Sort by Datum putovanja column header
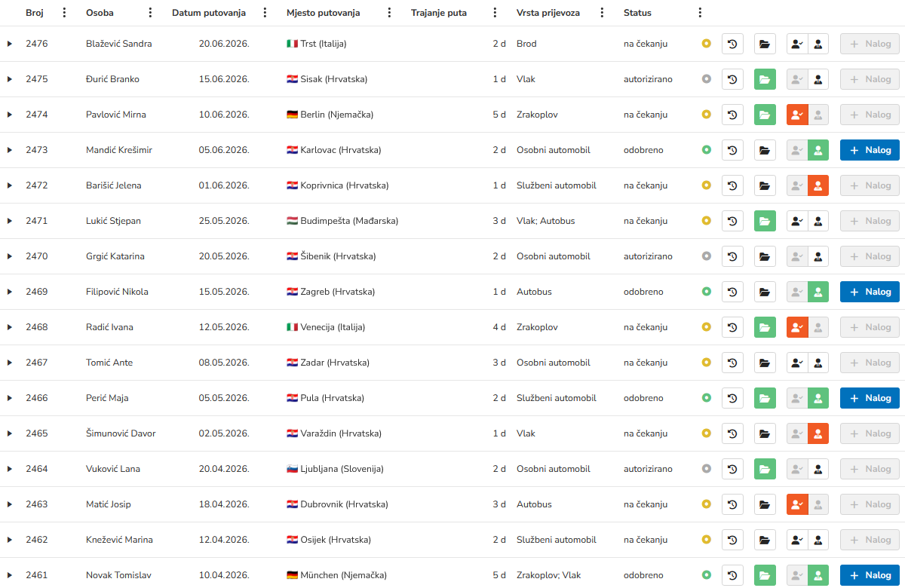 click(208, 13)
